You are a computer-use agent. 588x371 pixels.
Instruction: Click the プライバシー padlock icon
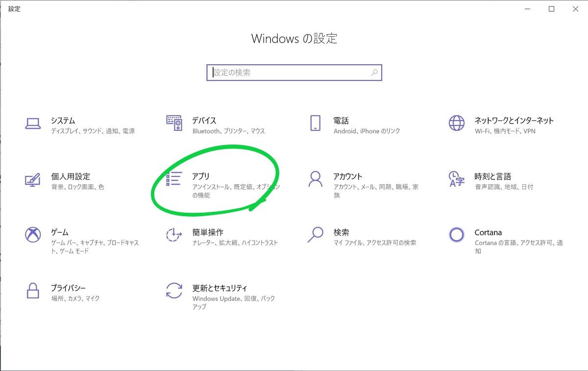point(33,291)
